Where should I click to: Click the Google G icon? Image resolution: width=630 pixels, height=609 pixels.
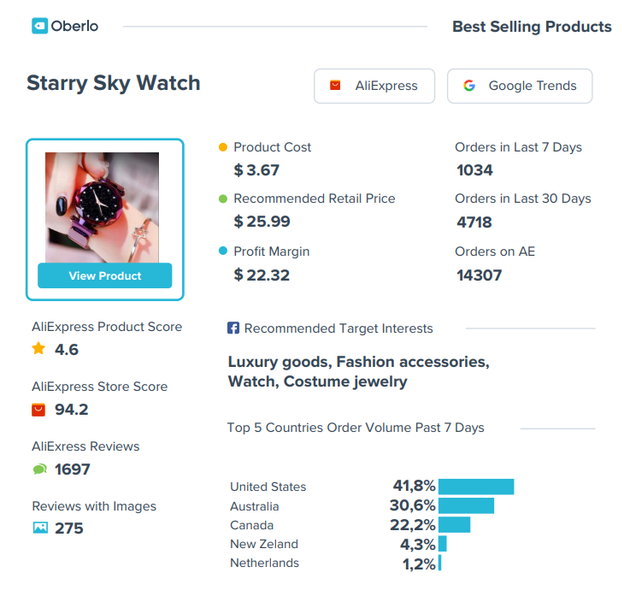click(x=469, y=86)
